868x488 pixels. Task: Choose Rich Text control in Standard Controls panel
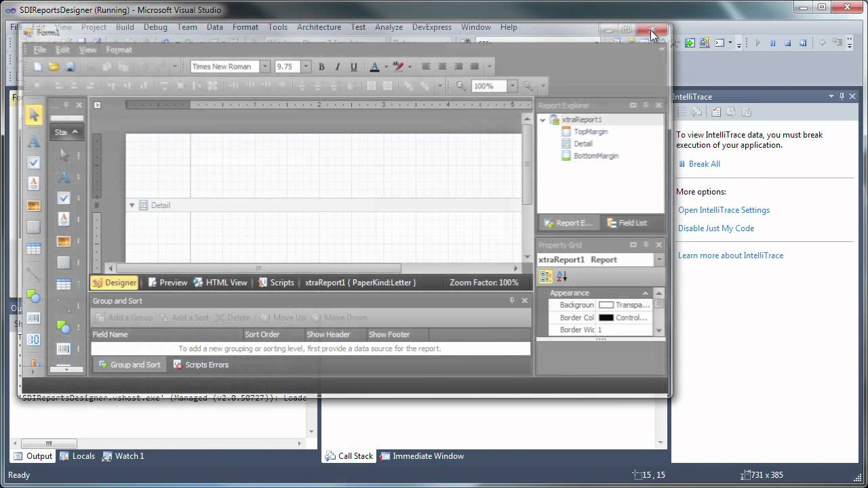64,219
